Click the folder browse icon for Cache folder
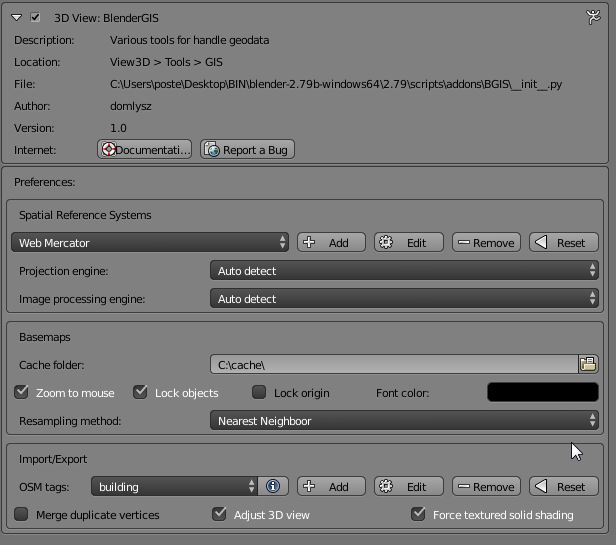Image resolution: width=616 pixels, height=545 pixels. pos(588,365)
